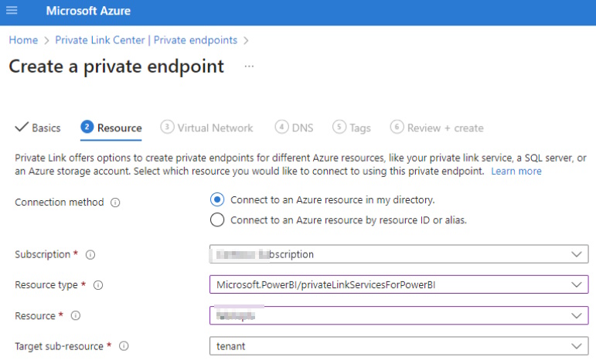Click info icon beside Connection method
This screenshot has height=364, width=596.
[x=115, y=202]
